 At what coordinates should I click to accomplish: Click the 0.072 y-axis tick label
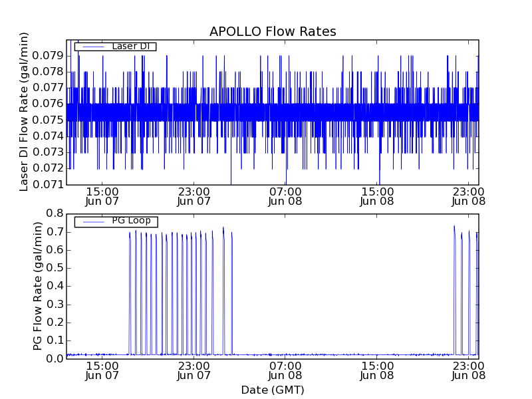pos(48,168)
